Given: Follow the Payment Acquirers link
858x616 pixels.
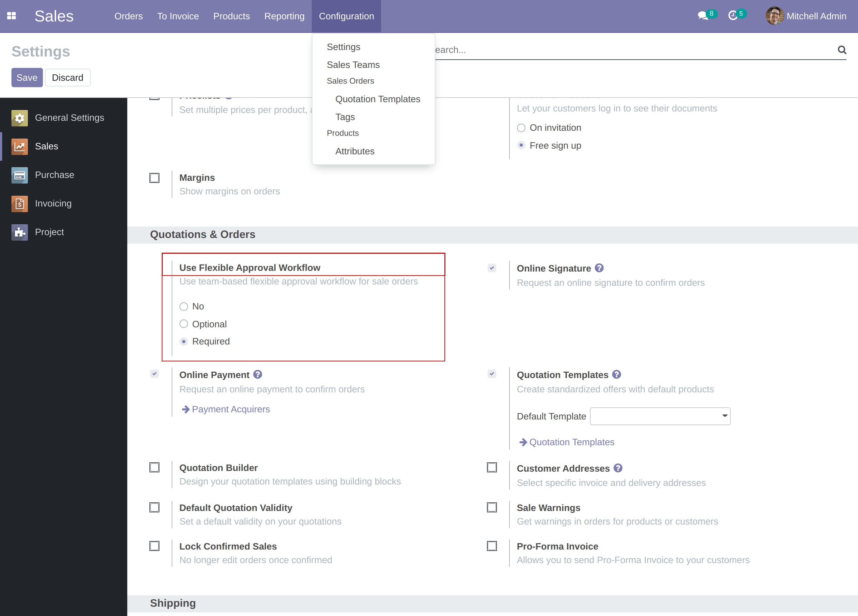Looking at the screenshot, I should [231, 409].
